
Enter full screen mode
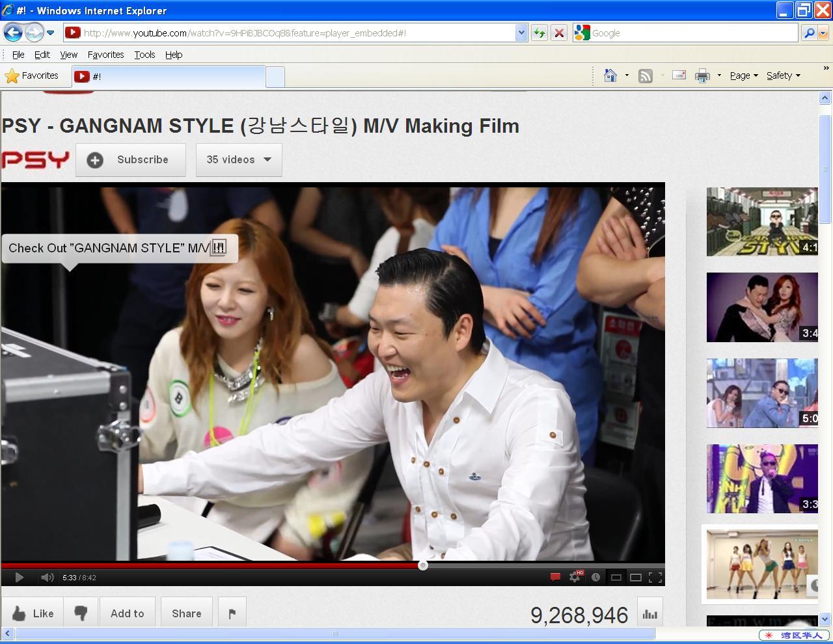click(655, 577)
